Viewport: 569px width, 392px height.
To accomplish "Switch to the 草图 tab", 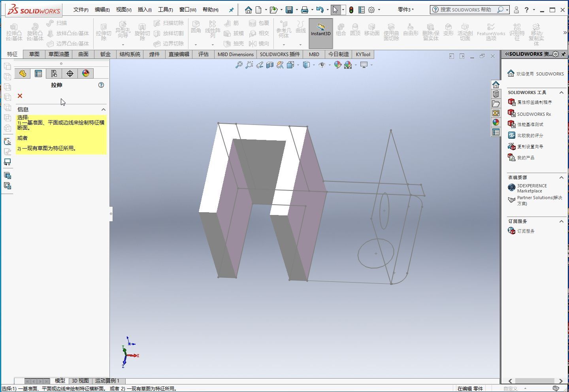I will pos(34,54).
